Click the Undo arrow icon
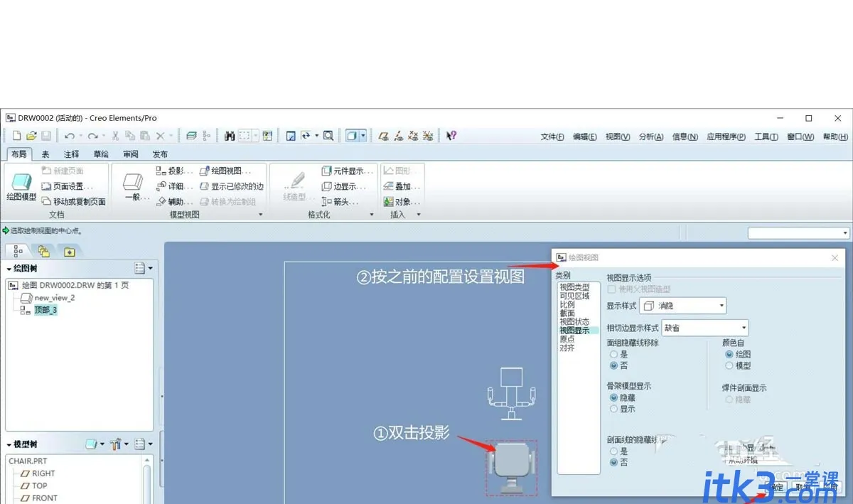The image size is (853, 504). coord(69,136)
